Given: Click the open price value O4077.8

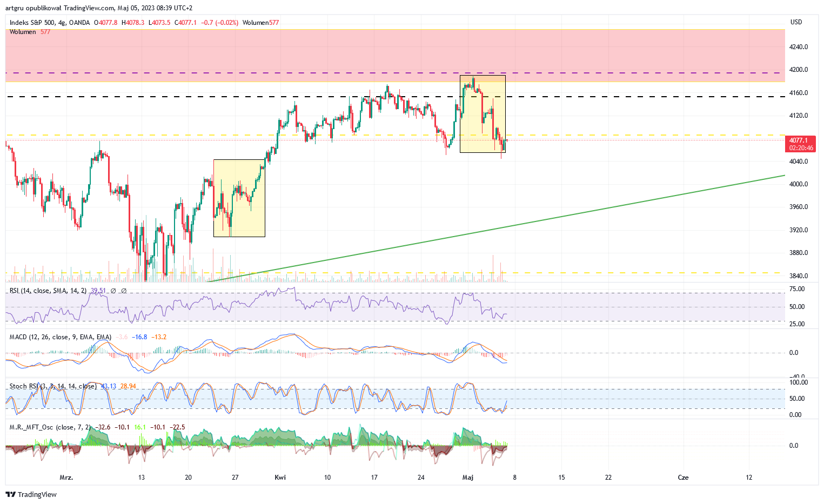Looking at the screenshot, I should [105, 23].
